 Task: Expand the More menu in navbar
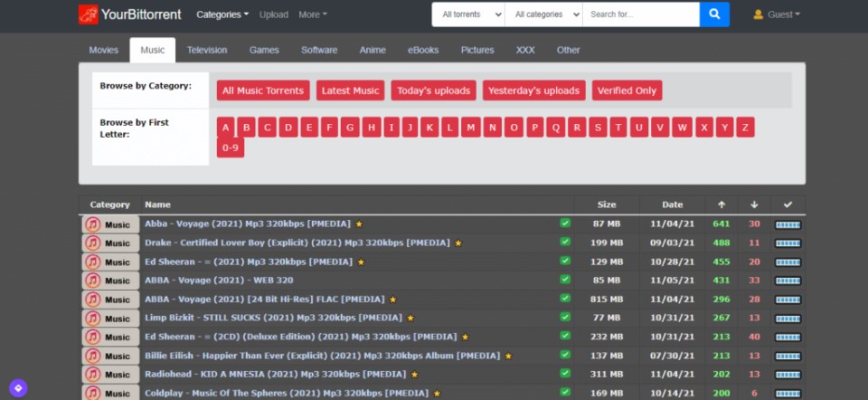tap(313, 14)
